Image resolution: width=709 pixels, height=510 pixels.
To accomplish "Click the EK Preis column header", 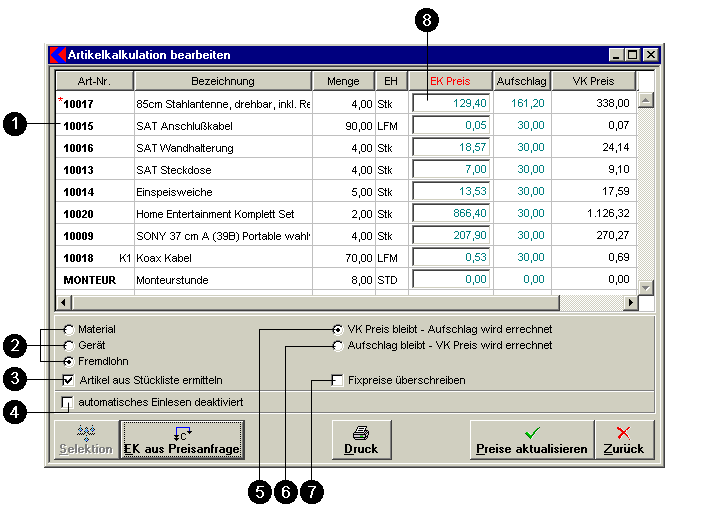I will [x=450, y=81].
